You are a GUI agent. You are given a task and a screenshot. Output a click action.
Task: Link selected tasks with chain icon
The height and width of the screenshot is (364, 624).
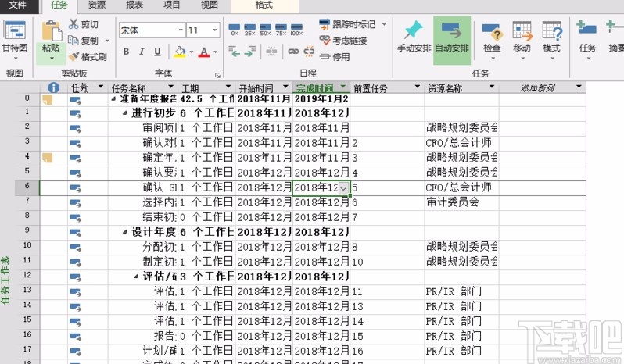[x=293, y=52]
